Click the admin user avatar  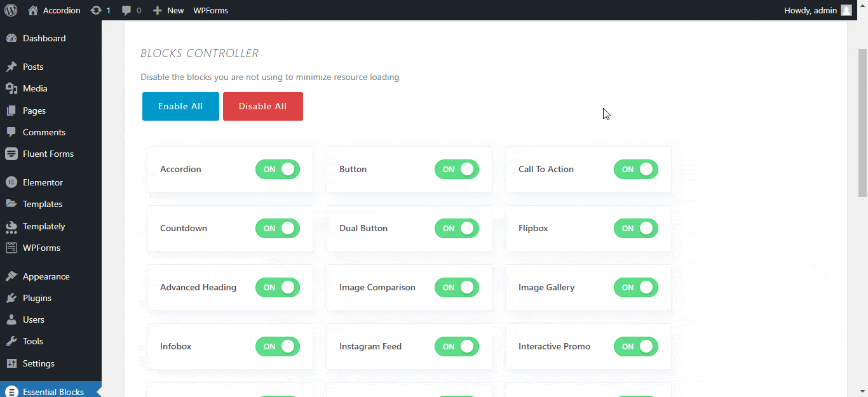[x=846, y=10]
